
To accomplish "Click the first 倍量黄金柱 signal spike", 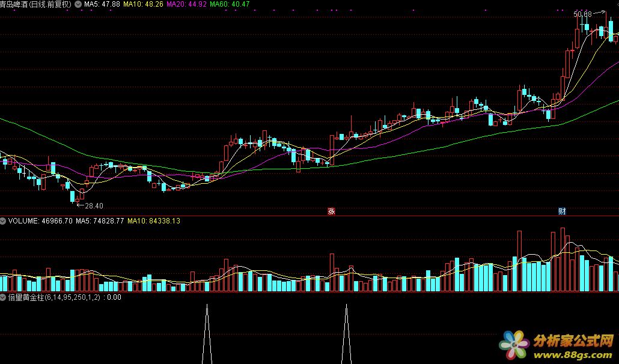I will pos(207,333).
